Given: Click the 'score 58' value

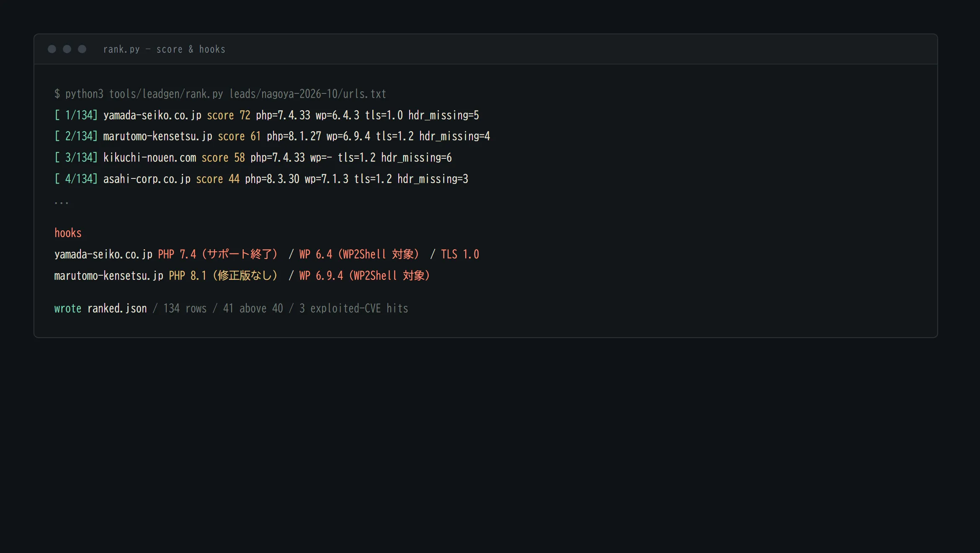Looking at the screenshot, I should click(x=223, y=158).
